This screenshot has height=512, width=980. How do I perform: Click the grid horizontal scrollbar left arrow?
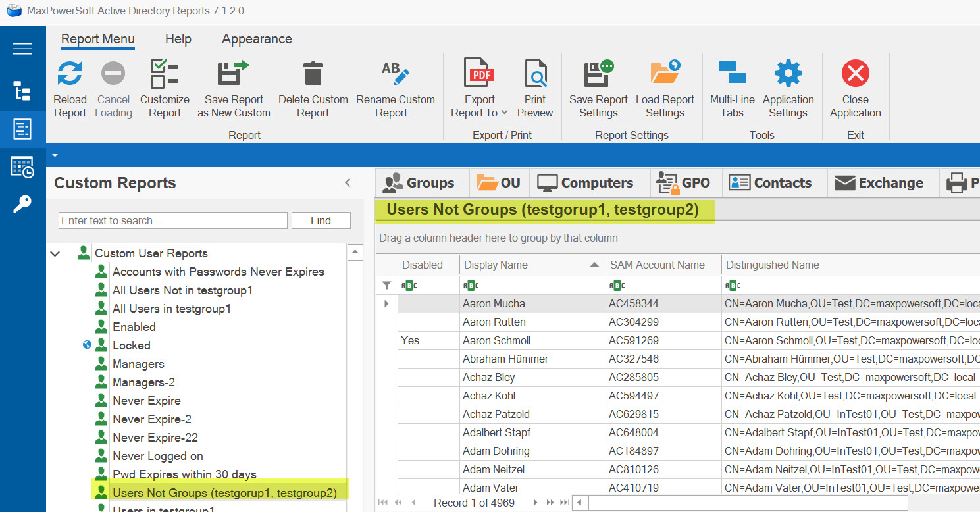point(580,503)
